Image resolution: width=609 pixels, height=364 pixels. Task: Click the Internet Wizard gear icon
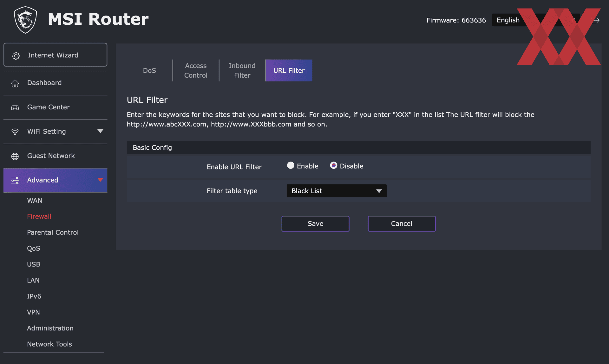click(16, 56)
